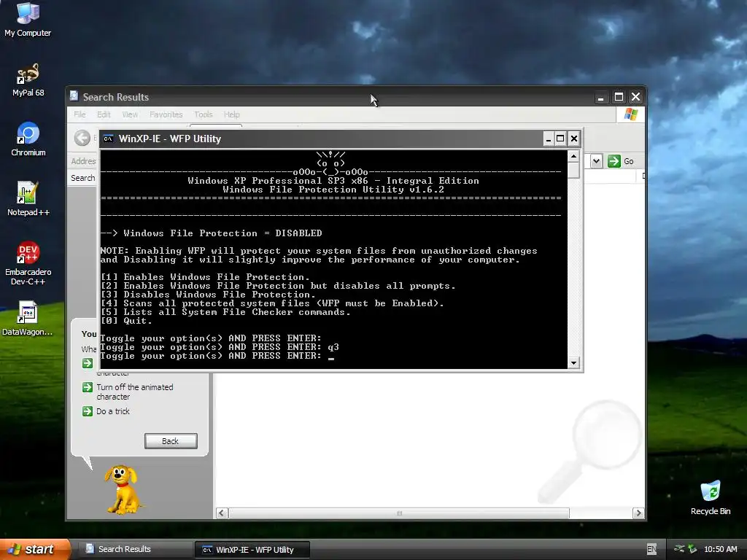
Task: Select Turn off the animated character
Action: point(135,392)
